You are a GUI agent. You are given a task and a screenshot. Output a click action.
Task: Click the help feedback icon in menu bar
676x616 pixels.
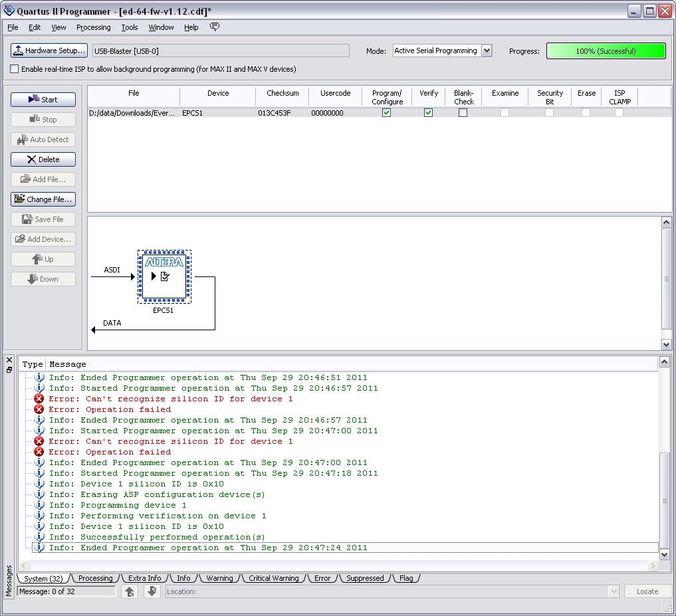pos(214,27)
